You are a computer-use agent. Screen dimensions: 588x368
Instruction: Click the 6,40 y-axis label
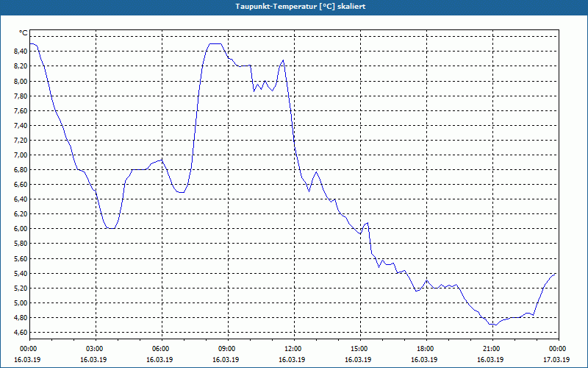click(x=21, y=199)
